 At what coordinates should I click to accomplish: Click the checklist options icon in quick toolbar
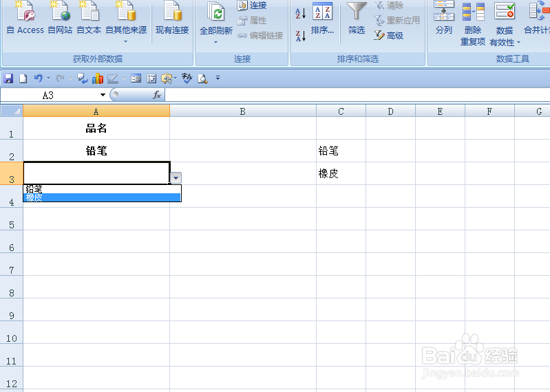pos(151,78)
